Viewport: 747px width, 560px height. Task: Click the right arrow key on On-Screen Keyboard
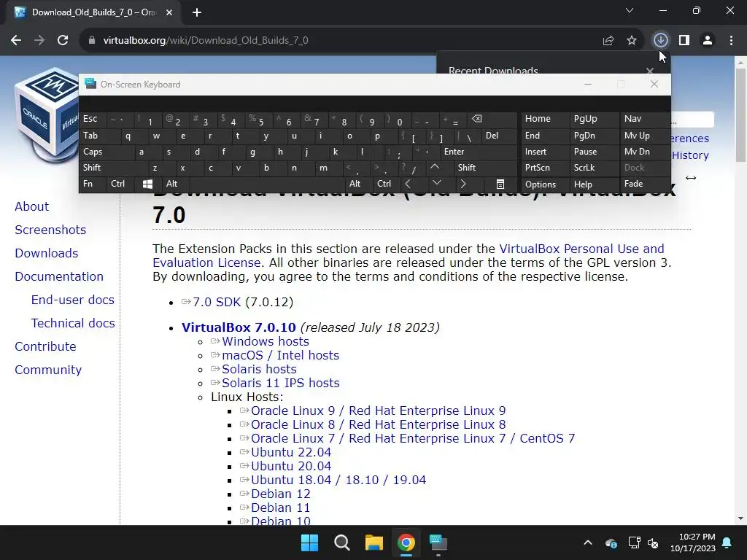point(463,183)
